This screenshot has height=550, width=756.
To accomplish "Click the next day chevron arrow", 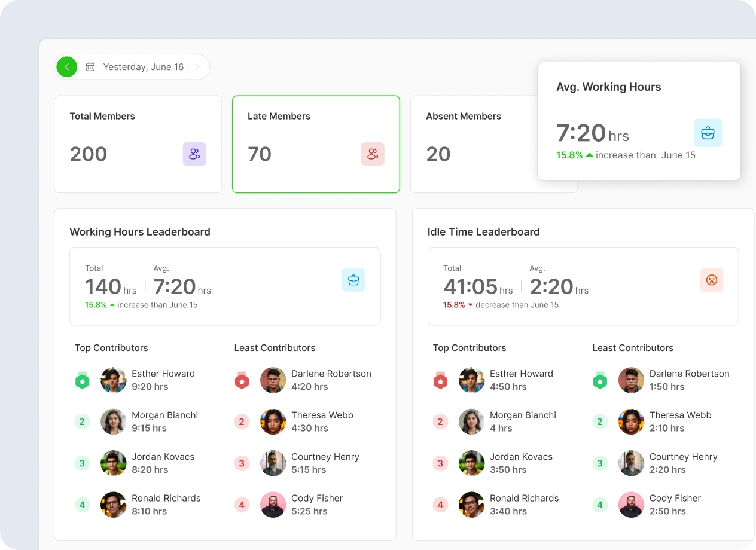I will coord(197,67).
